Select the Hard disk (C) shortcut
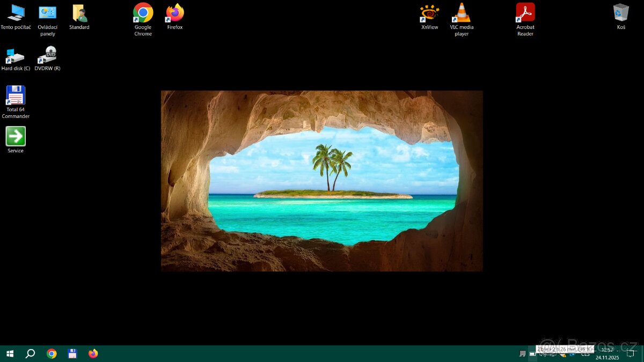This screenshot has height=362, width=644. (x=16, y=56)
